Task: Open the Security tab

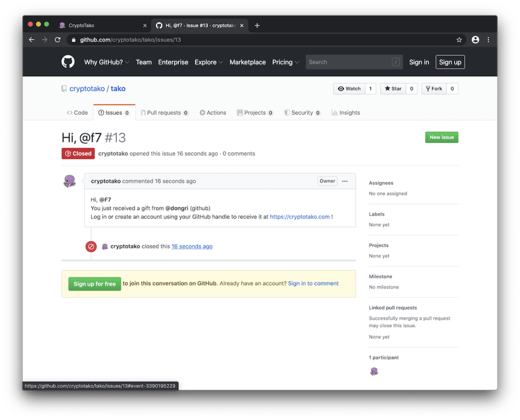Action: [303, 113]
